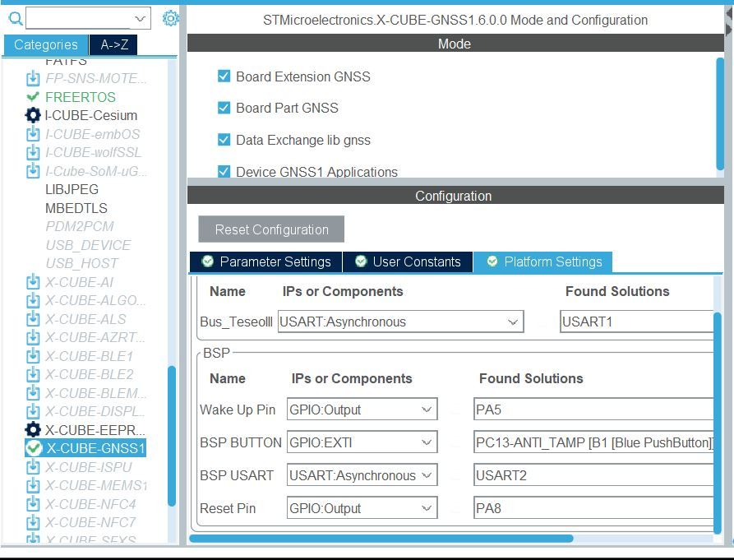Select USB_DEVICE in the list

88,245
